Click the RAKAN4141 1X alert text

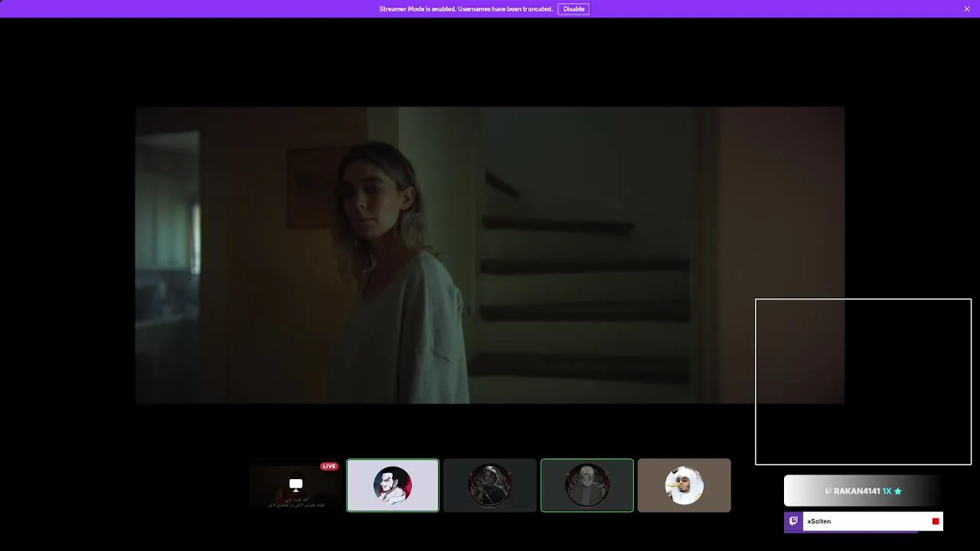pos(862,491)
